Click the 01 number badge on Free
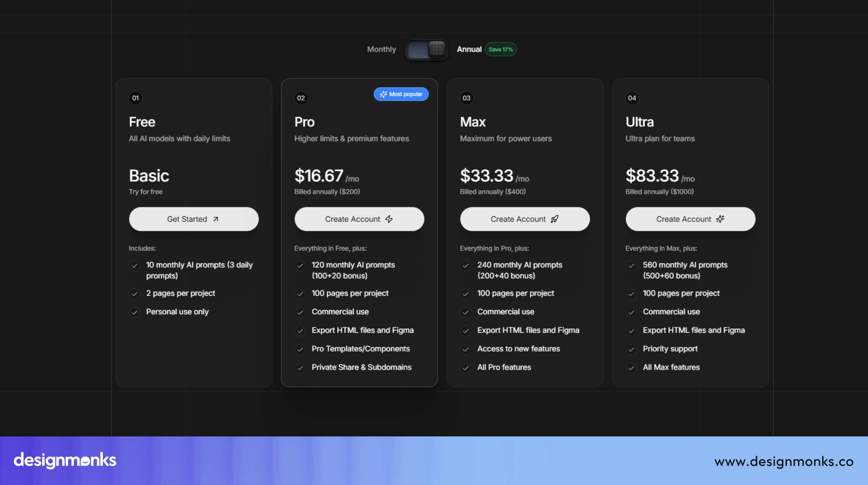Screen dimensions: 868x485 [135, 98]
